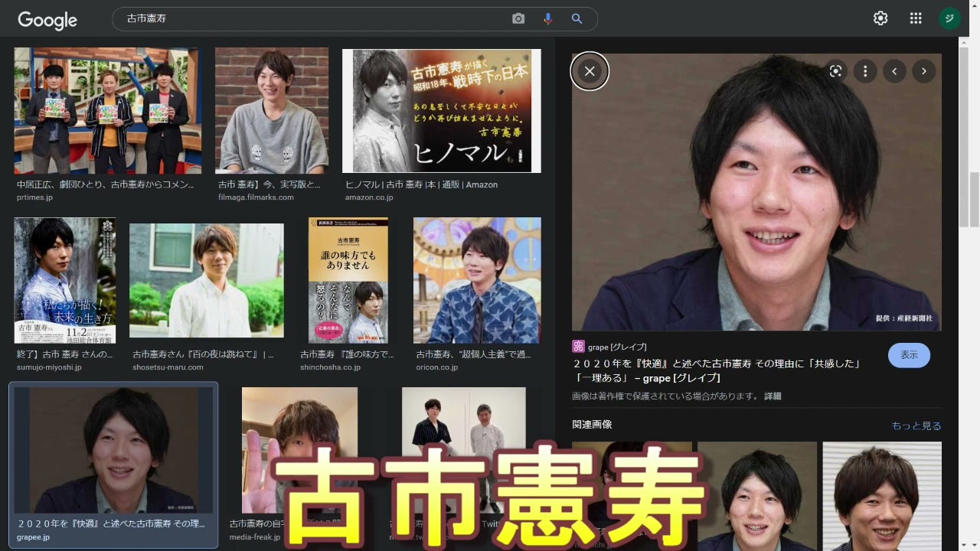
Task: Open the Google account avatar
Action: click(x=949, y=18)
